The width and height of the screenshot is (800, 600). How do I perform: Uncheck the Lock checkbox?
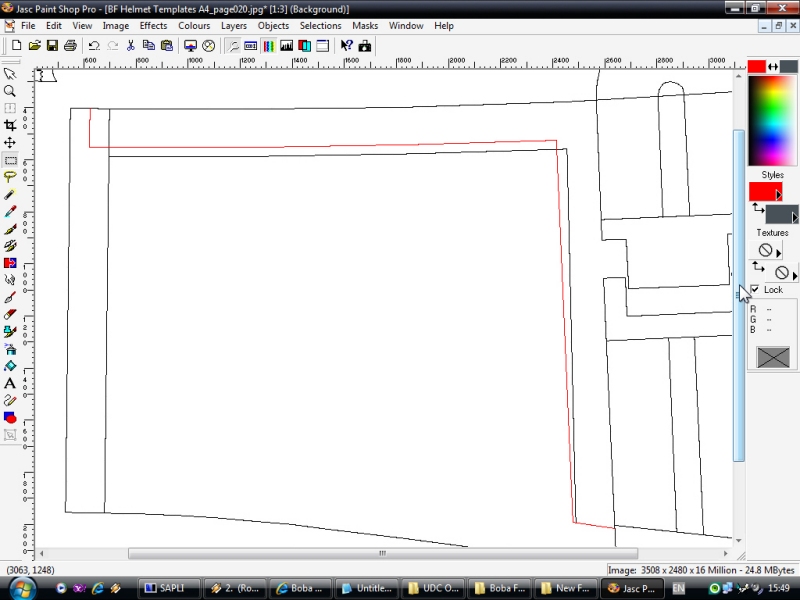(755, 289)
